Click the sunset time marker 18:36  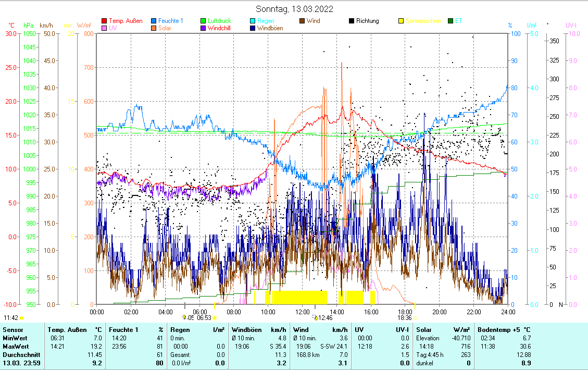pyautogui.click(x=404, y=317)
